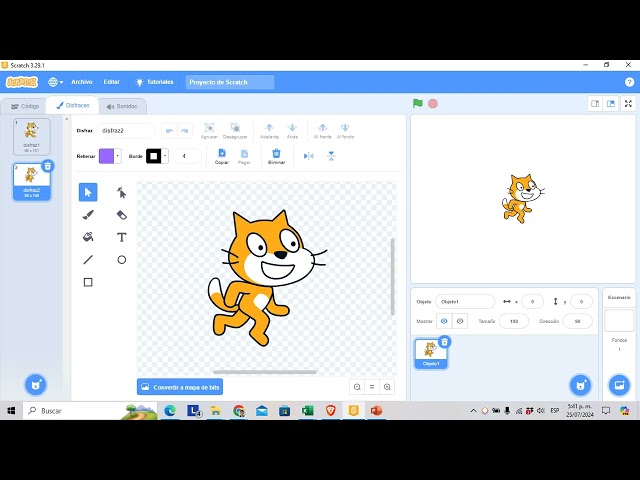Click the add backdrop button
Viewport: 640px width, 480px height.
pos(619,385)
